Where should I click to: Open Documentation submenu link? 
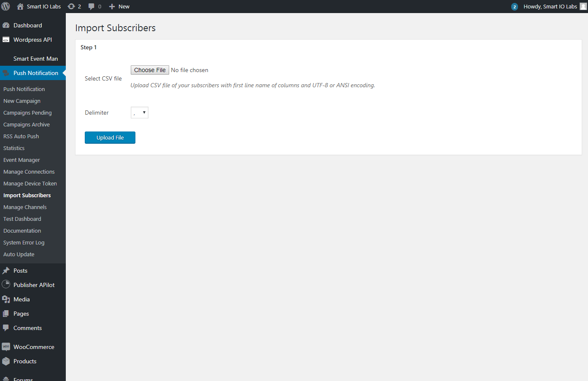[x=22, y=231]
